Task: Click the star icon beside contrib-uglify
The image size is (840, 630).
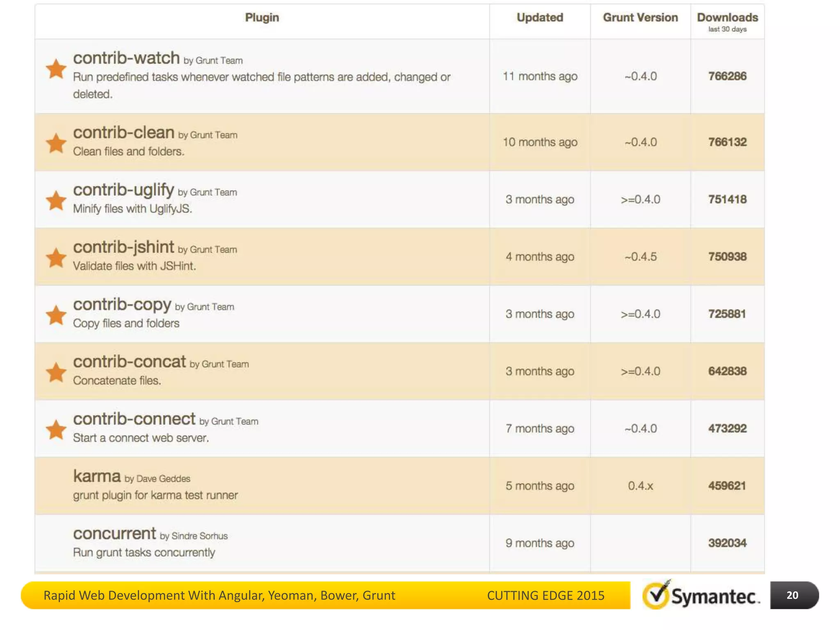Action: (x=56, y=200)
